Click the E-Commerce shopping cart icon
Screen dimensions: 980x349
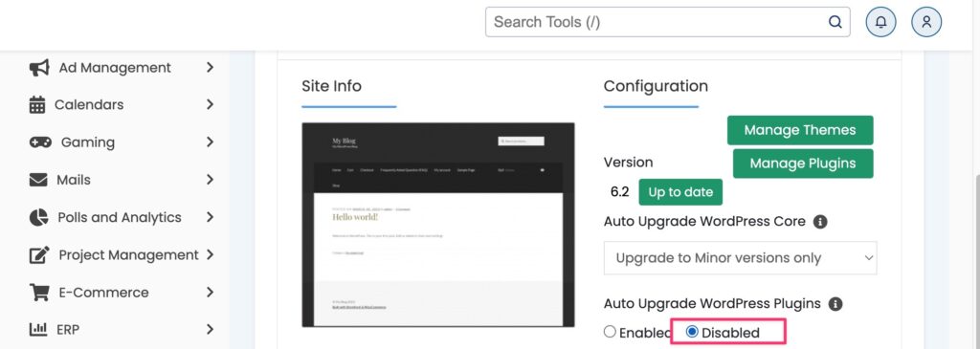[39, 293]
